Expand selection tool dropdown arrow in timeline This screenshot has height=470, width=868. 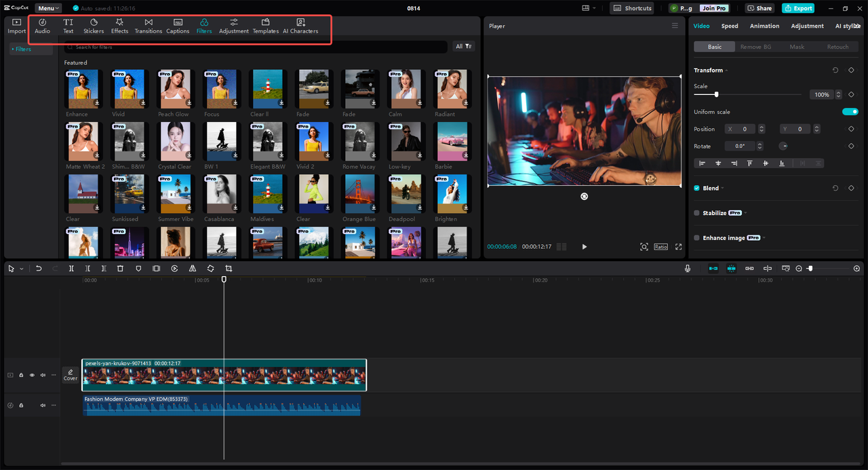click(21, 269)
